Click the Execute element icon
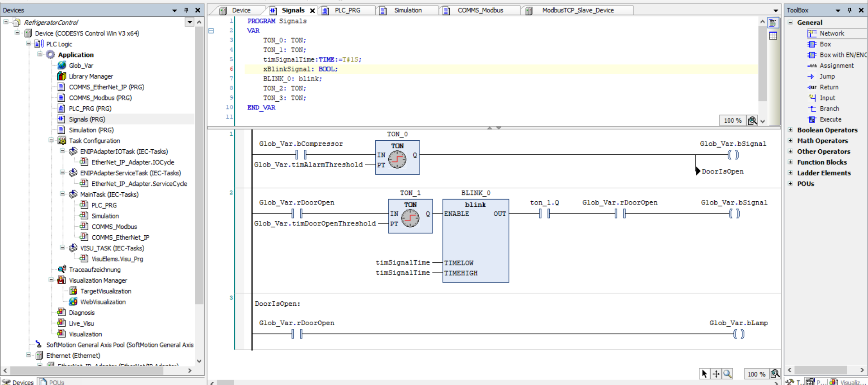This screenshot has width=868, height=385. pyautogui.click(x=812, y=120)
